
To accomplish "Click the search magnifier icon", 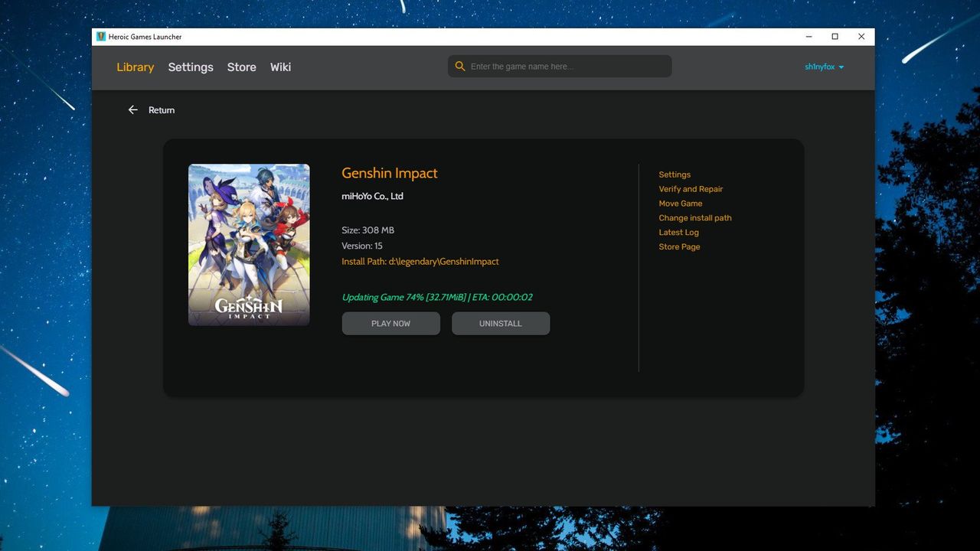I will [460, 67].
